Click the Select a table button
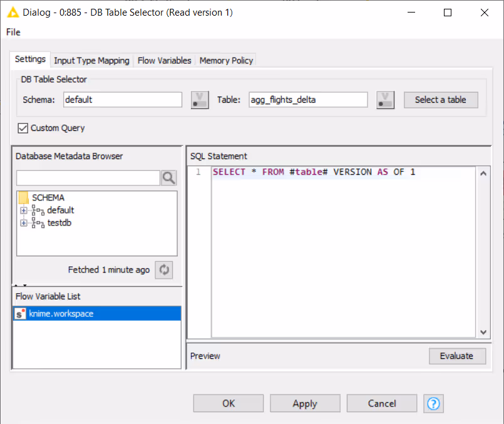This screenshot has height=424, width=504. click(441, 100)
